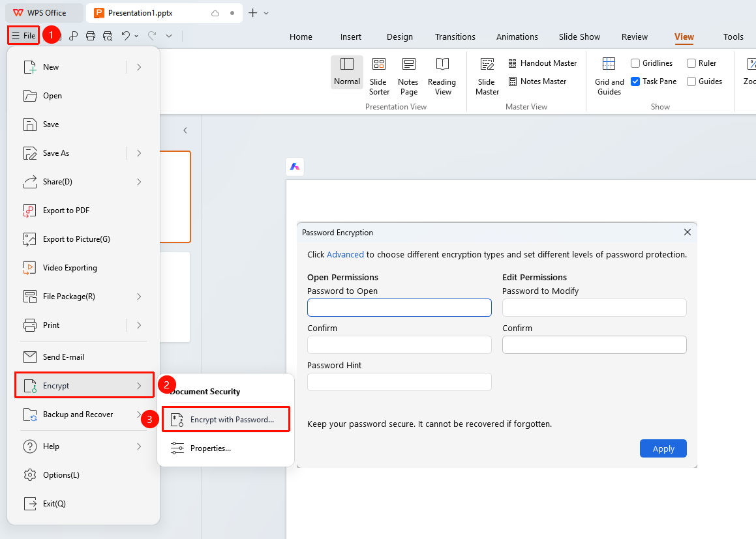756x539 pixels.
Task: Follow the Advanced link in encryption dialog
Action: pyautogui.click(x=345, y=254)
